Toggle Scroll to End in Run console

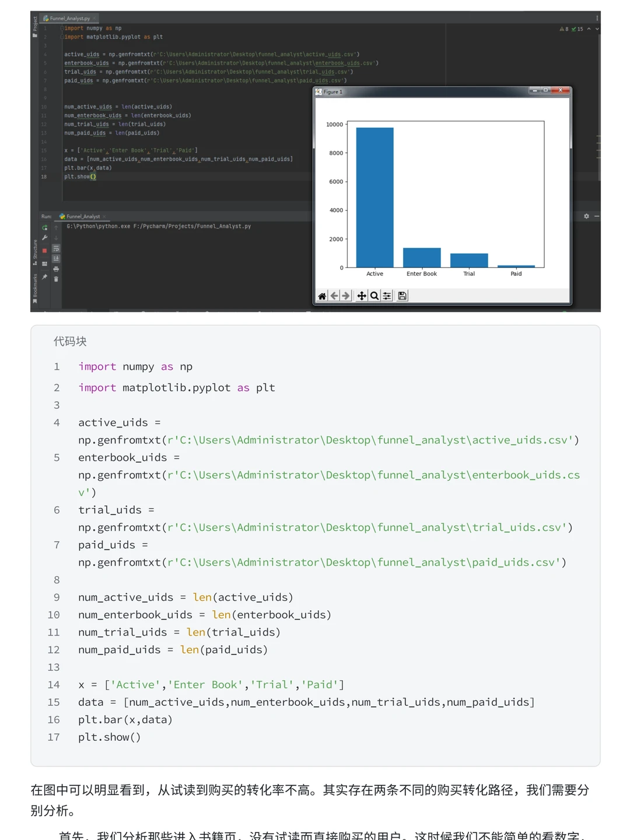coord(56,258)
